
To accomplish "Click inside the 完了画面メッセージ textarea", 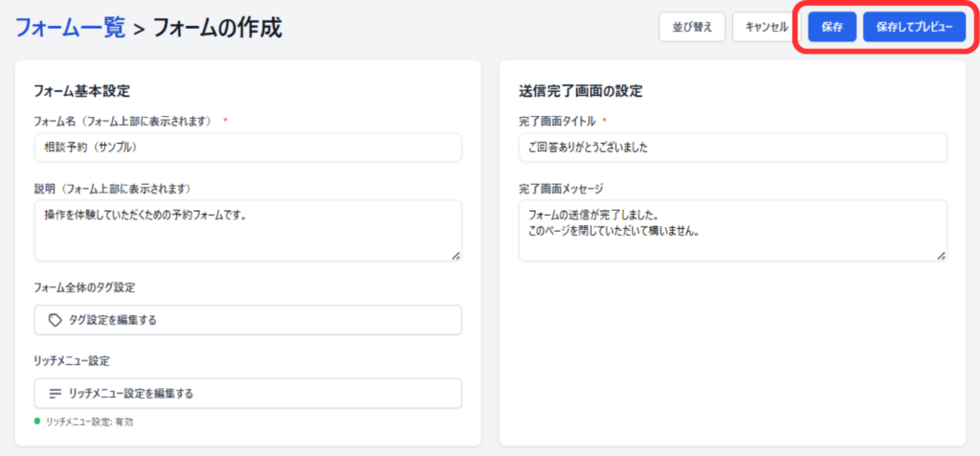I will click(x=732, y=230).
